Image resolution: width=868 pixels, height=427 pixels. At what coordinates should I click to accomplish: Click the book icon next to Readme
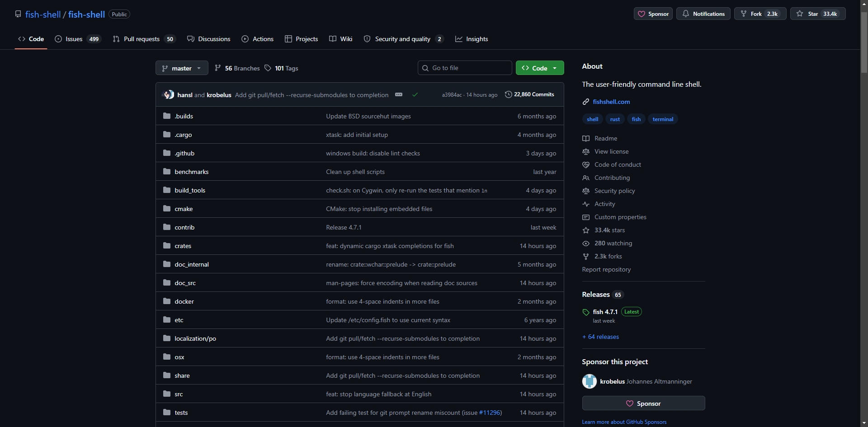click(586, 138)
